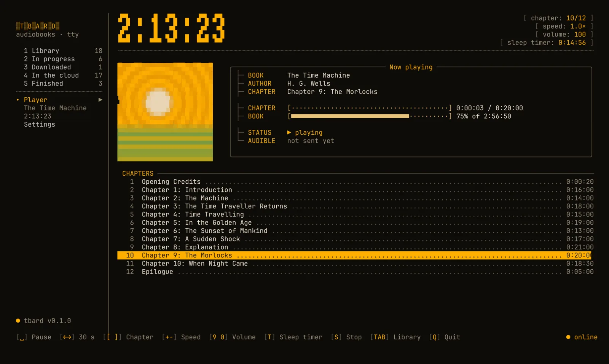This screenshot has height=364, width=609.
Task: Click the Volume shortcut in footer
Action: coord(232,337)
